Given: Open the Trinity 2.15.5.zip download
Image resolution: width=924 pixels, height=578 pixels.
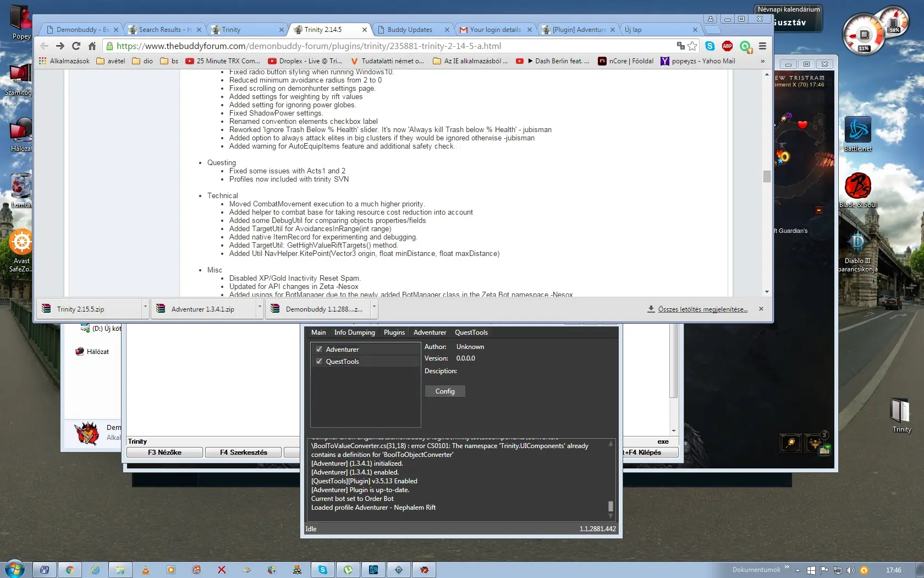Looking at the screenshot, I should pyautogui.click(x=90, y=309).
